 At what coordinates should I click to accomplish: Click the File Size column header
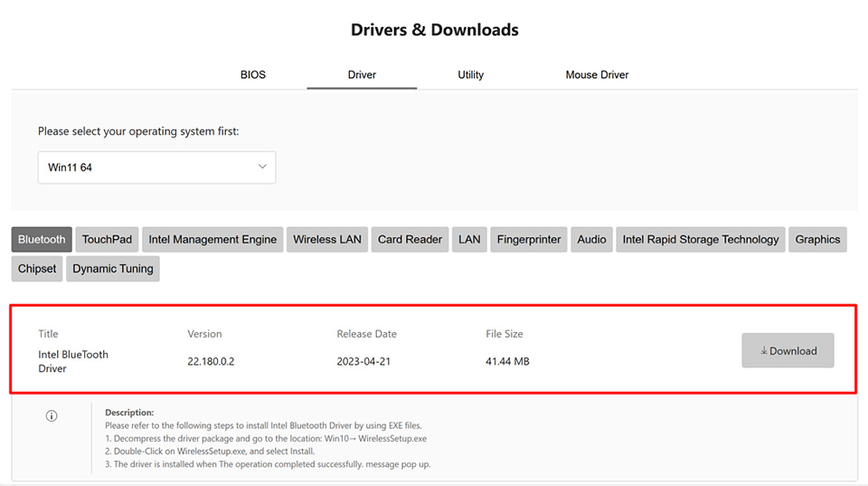tap(505, 334)
